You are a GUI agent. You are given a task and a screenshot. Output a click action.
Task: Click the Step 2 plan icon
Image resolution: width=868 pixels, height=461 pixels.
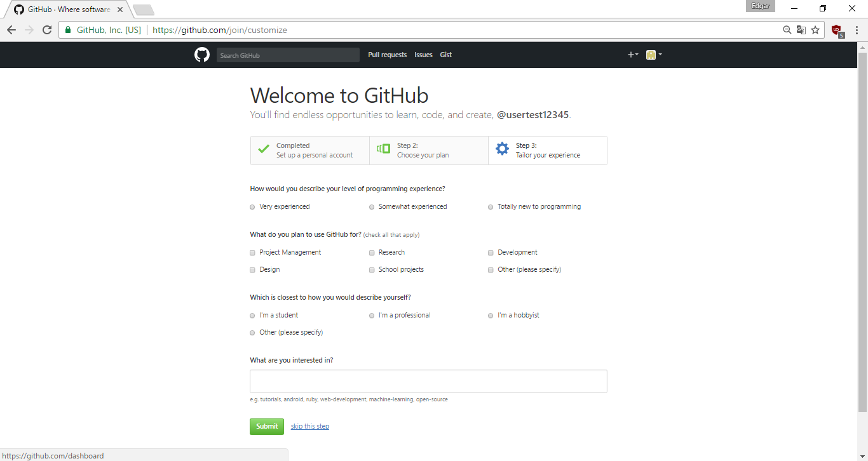(x=383, y=147)
